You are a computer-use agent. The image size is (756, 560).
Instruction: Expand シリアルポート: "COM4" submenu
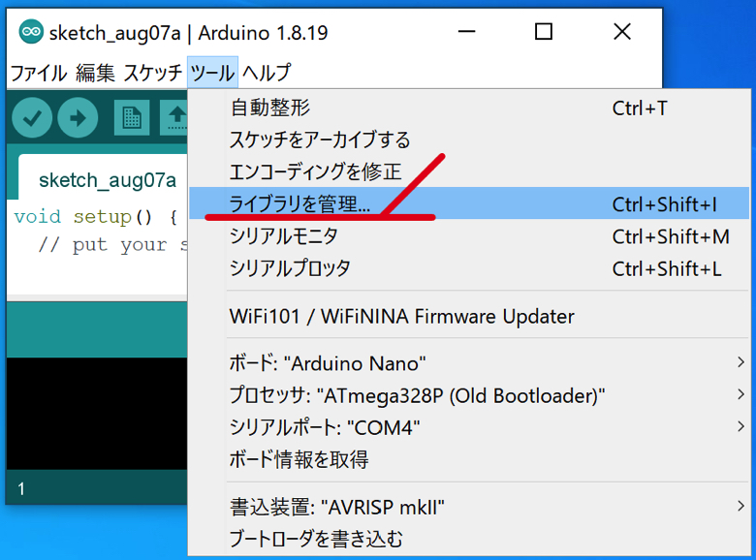[x=469, y=427]
